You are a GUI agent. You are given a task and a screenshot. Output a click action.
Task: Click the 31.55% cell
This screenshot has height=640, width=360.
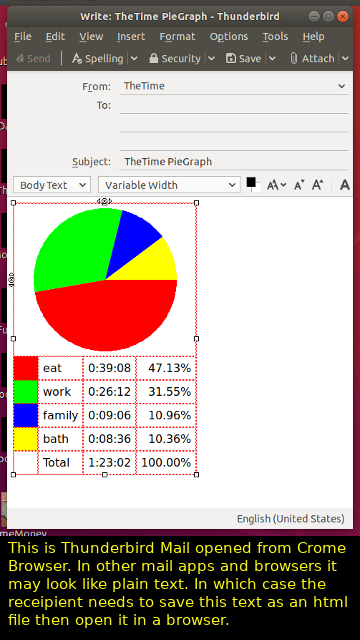tap(166, 392)
